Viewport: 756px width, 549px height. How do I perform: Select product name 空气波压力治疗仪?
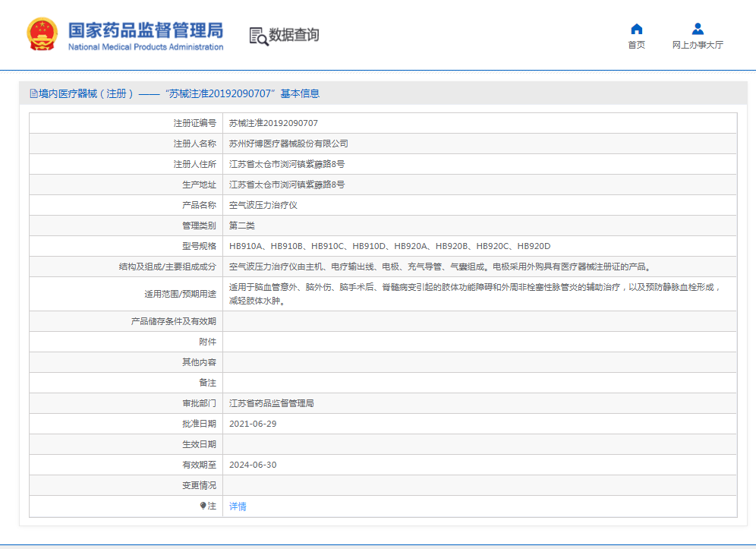263,205
